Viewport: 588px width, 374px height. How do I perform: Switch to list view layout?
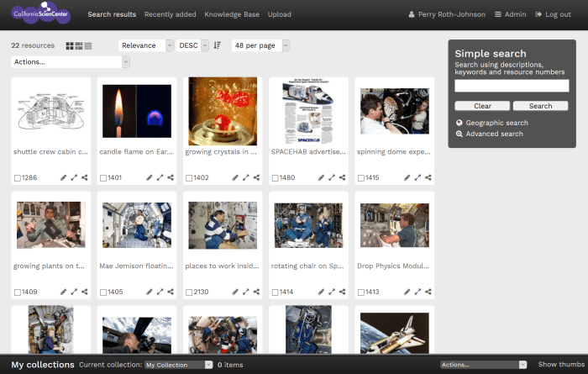click(x=88, y=45)
